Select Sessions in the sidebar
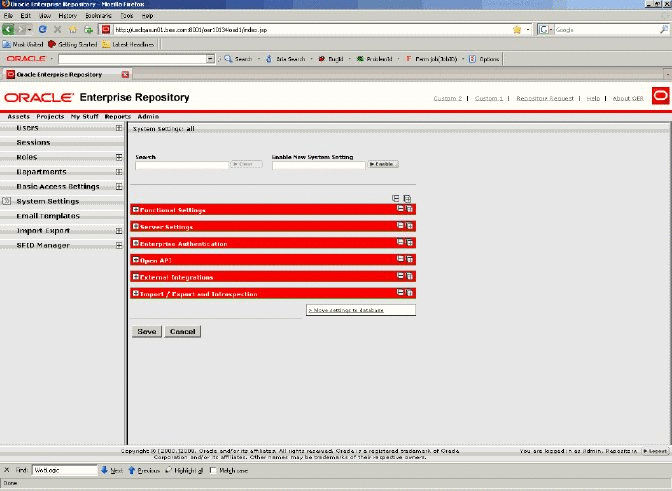This screenshot has height=491, width=672. point(33,142)
